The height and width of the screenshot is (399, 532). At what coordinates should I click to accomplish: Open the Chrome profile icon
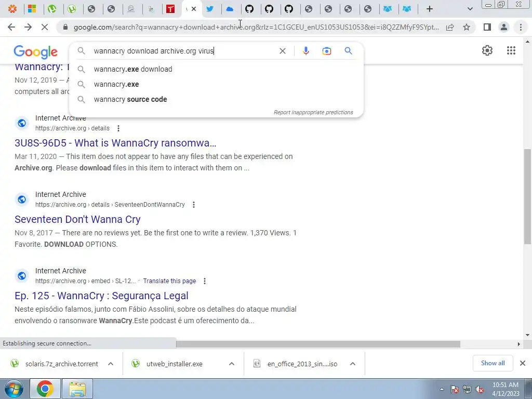(x=504, y=27)
